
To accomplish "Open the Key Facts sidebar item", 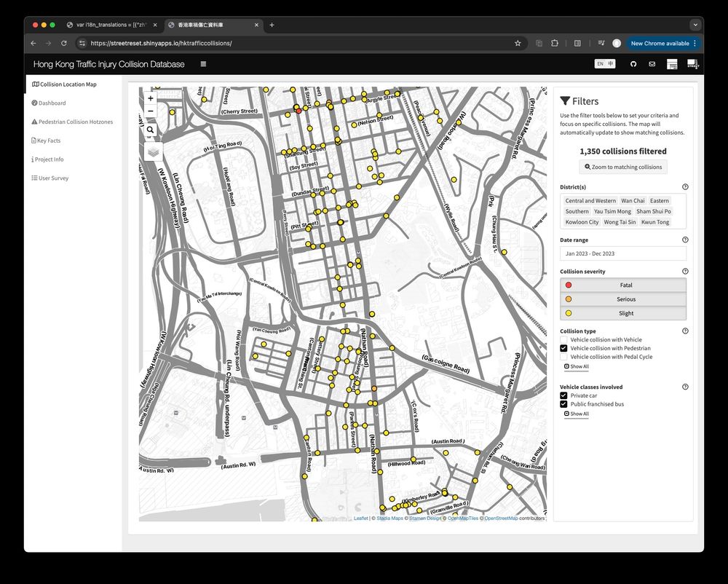I will click(x=45, y=141).
